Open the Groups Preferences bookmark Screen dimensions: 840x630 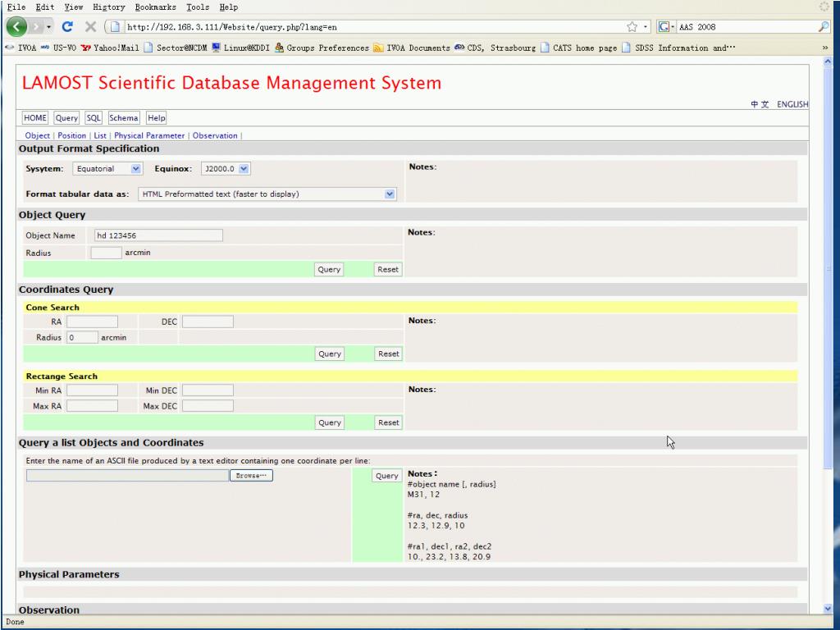[x=322, y=48]
